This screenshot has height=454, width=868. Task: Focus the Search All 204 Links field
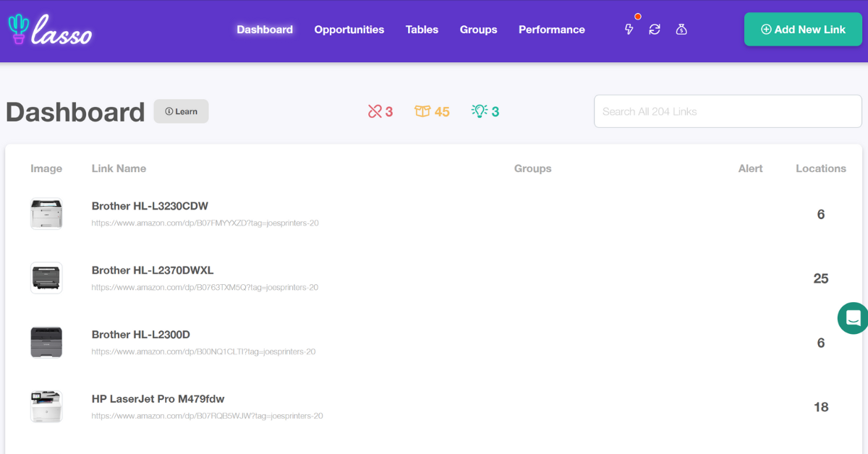pos(728,111)
